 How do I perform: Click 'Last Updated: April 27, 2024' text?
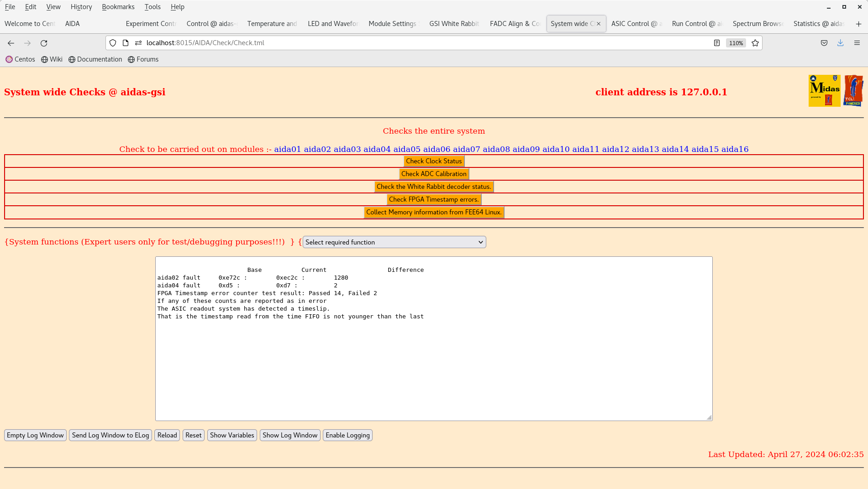tap(786, 454)
